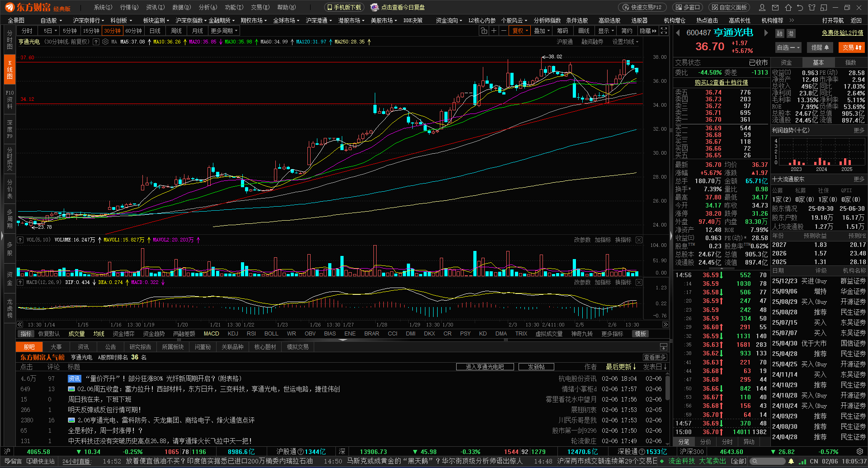Open the 分析(A) menu

208,7
